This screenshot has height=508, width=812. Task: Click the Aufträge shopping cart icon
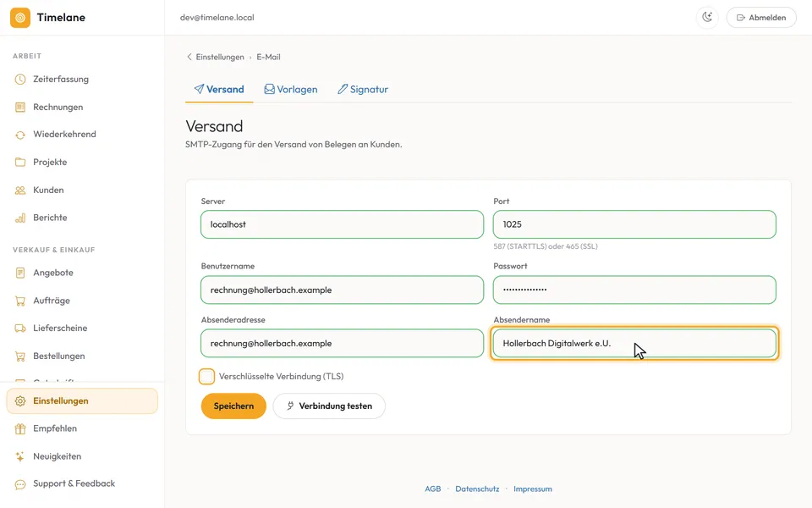[x=20, y=301]
